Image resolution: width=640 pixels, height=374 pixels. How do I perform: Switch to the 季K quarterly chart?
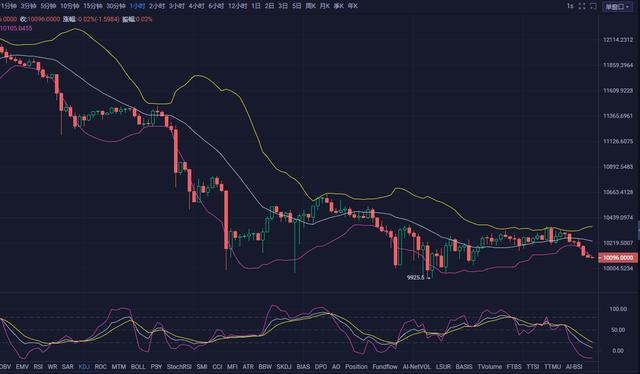click(339, 6)
